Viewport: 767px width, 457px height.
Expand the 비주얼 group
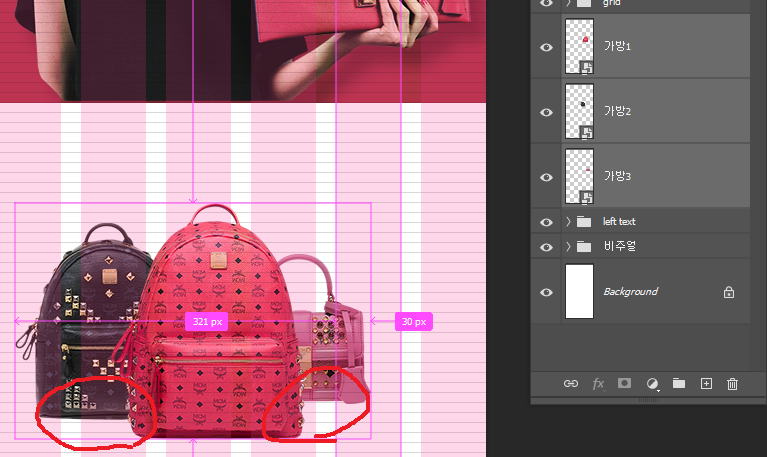point(568,247)
